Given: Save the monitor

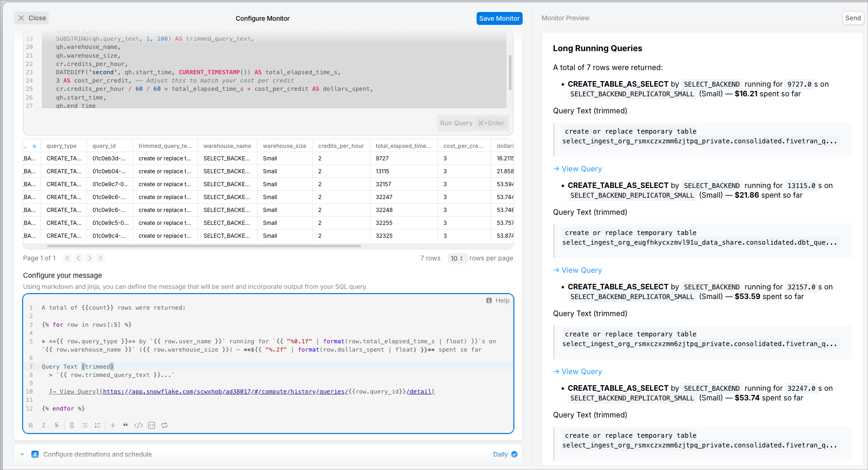Looking at the screenshot, I should [x=499, y=18].
